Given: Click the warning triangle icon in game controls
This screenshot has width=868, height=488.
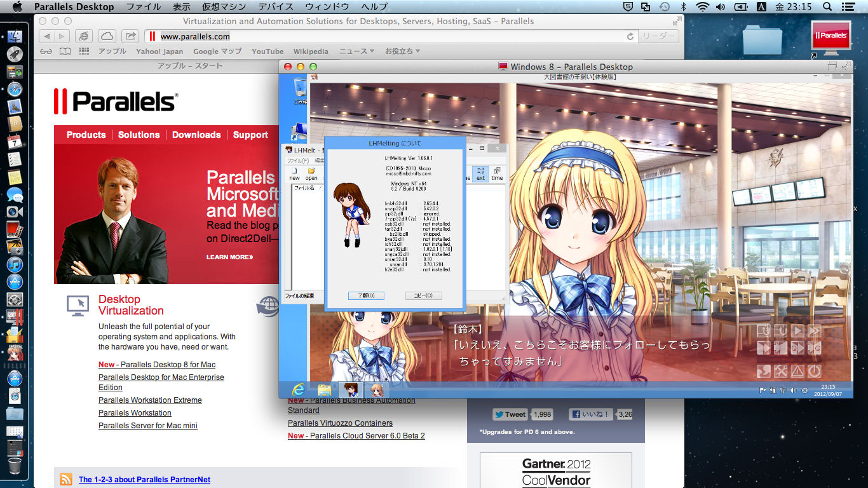Looking at the screenshot, I should coord(797,371).
